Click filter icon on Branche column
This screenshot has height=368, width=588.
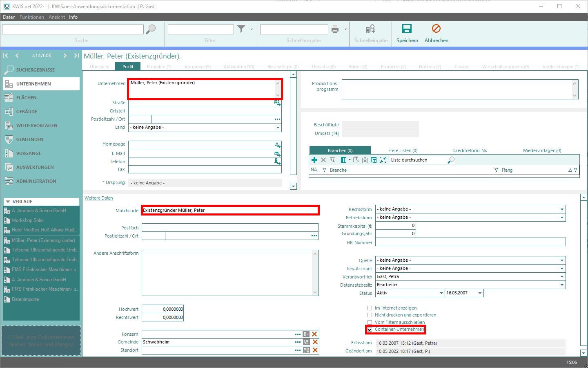coord(496,170)
